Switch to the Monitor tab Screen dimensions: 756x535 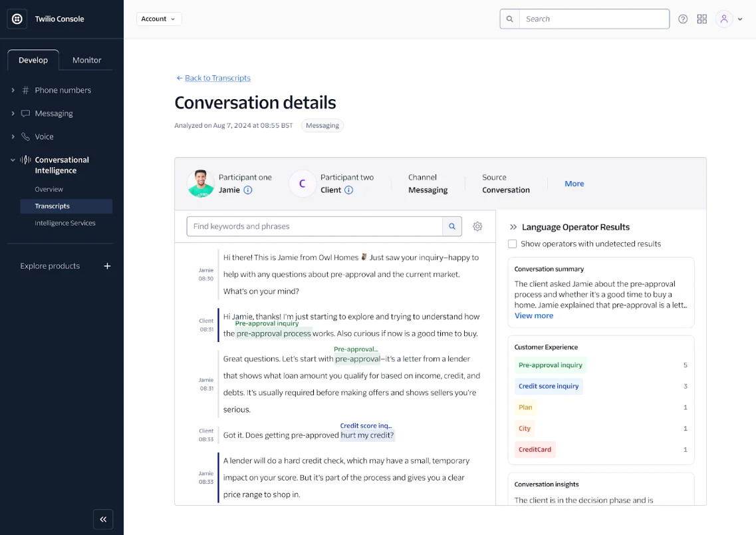(x=86, y=60)
